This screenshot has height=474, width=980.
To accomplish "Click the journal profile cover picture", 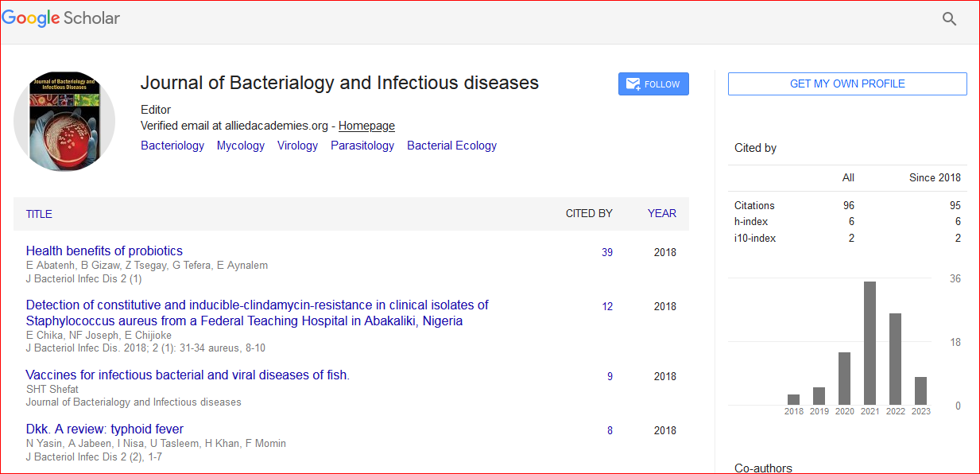I will 64,121.
